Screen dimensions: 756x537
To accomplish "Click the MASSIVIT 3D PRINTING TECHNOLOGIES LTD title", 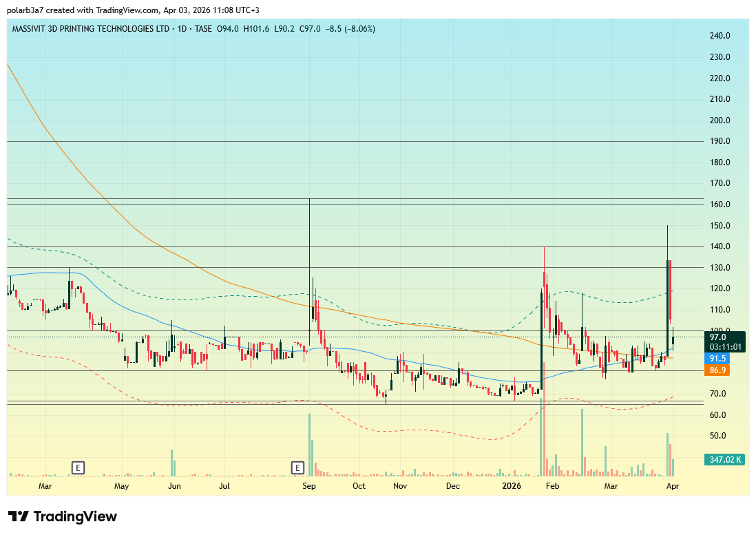I will 91,29.
